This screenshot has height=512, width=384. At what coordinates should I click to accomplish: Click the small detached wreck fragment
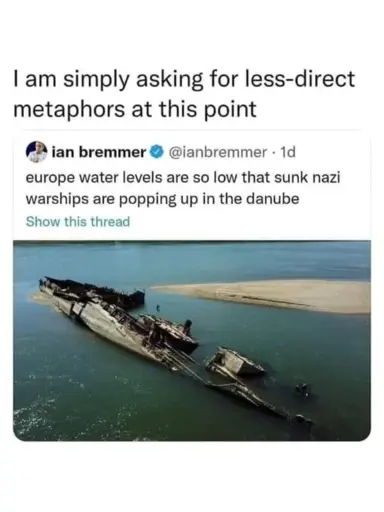coord(235,362)
